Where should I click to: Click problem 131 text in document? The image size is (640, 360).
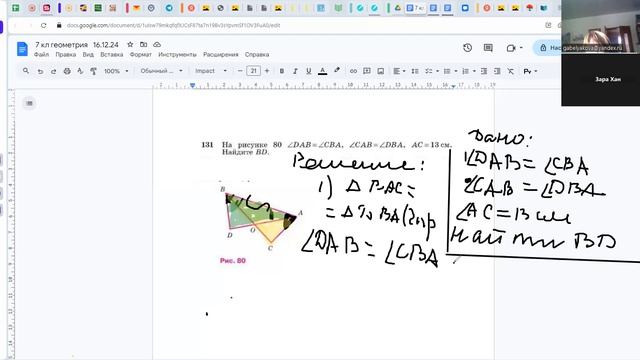tap(327, 148)
